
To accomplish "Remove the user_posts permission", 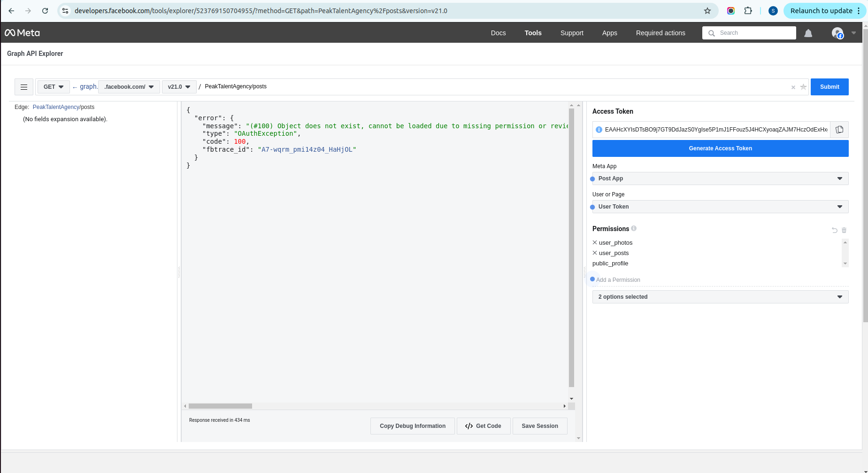I will pyautogui.click(x=595, y=253).
